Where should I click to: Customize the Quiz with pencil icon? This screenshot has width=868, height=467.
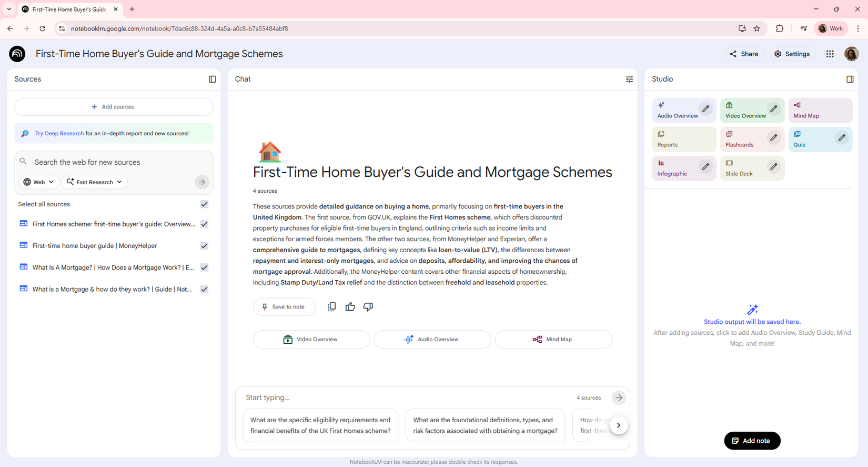click(842, 138)
